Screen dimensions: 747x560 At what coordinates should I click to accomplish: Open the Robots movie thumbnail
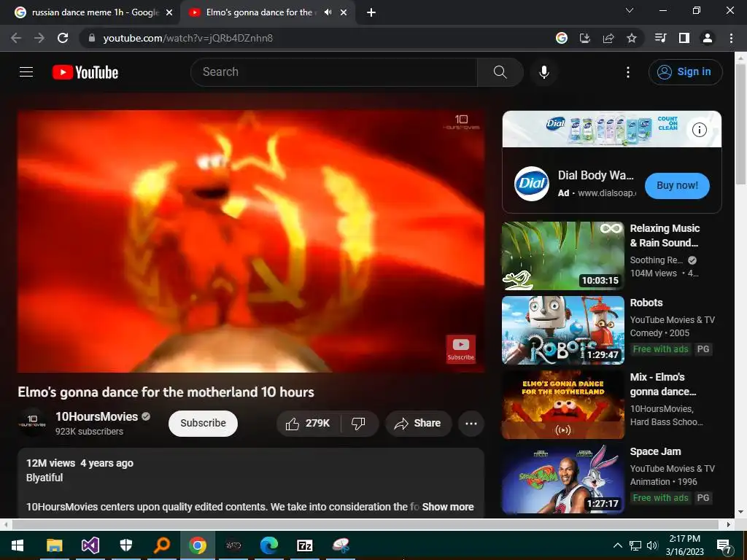[x=563, y=330]
